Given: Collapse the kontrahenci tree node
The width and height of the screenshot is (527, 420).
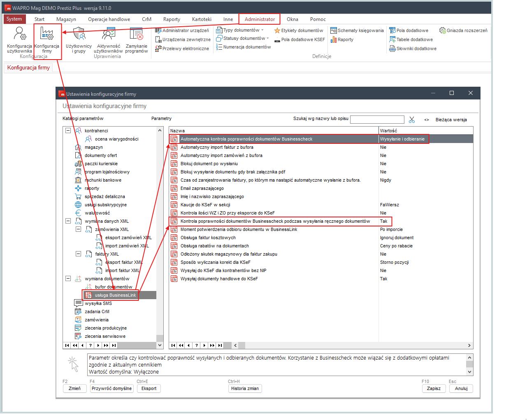Looking at the screenshot, I should (68, 131).
